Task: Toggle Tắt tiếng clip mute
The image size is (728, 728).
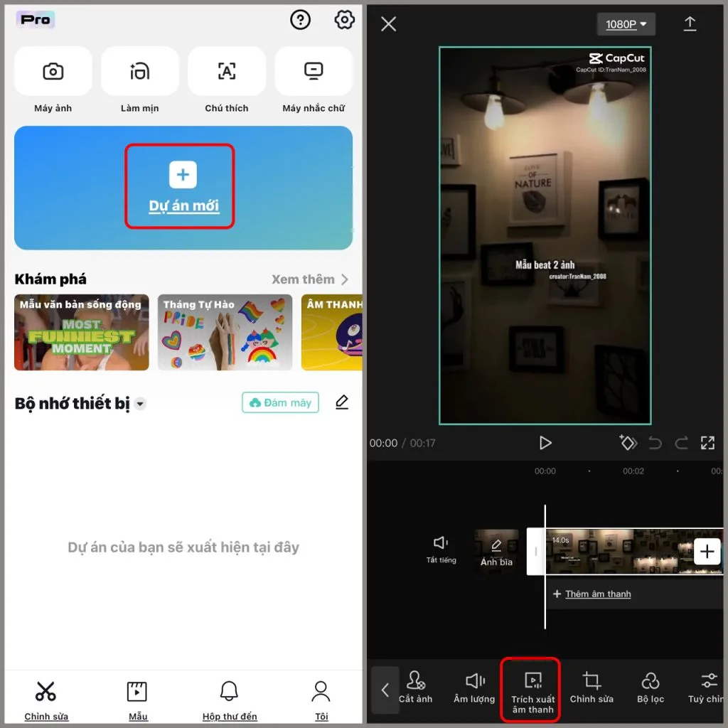Action: point(441,550)
